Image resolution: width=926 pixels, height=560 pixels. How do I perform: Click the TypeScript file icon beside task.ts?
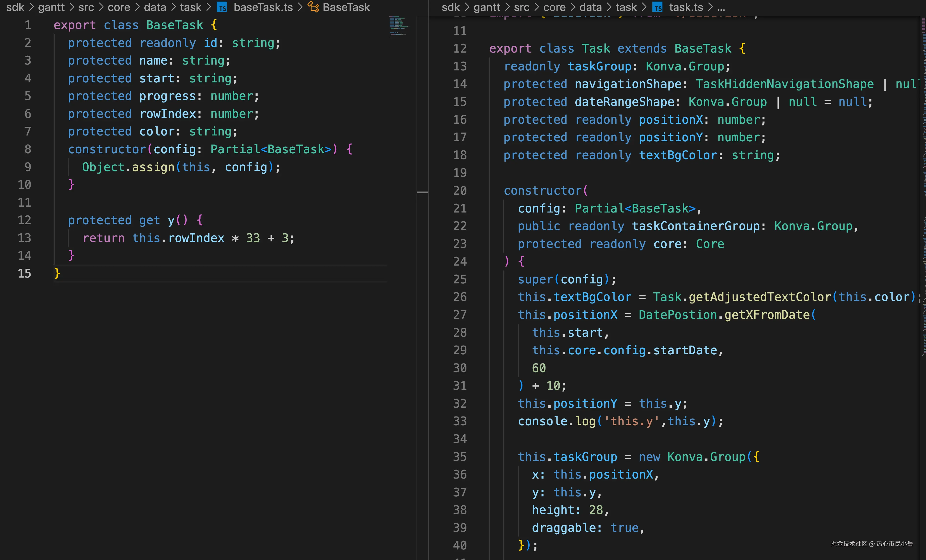click(x=657, y=7)
